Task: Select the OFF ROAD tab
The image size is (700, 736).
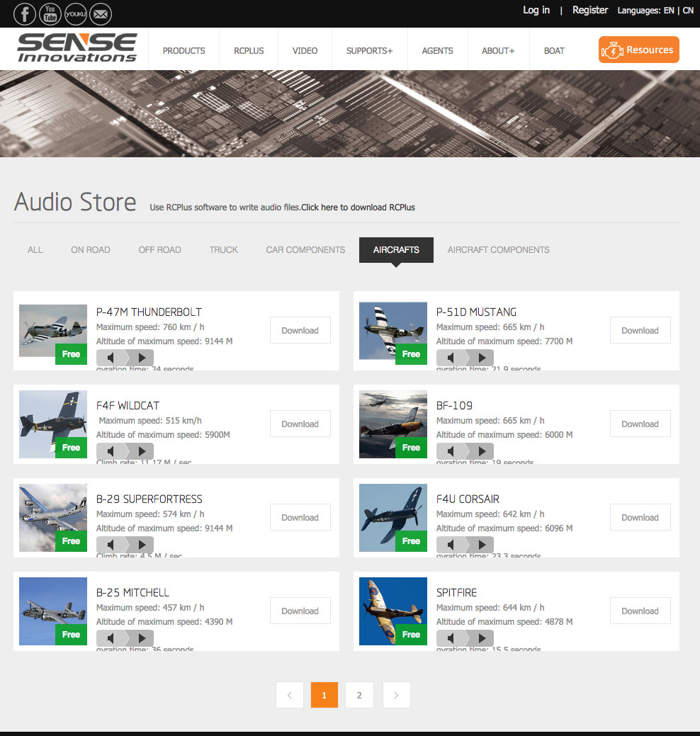Action: click(x=159, y=250)
